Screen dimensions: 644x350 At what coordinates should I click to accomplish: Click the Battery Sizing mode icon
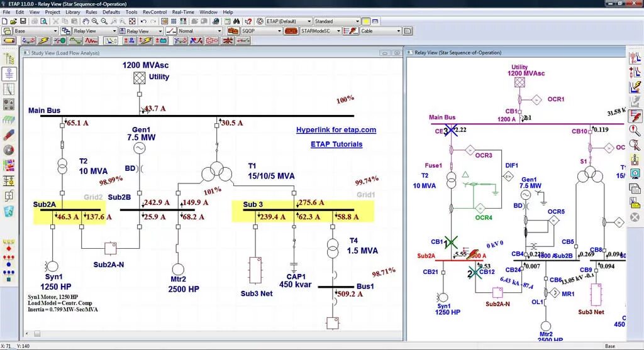(162, 41)
